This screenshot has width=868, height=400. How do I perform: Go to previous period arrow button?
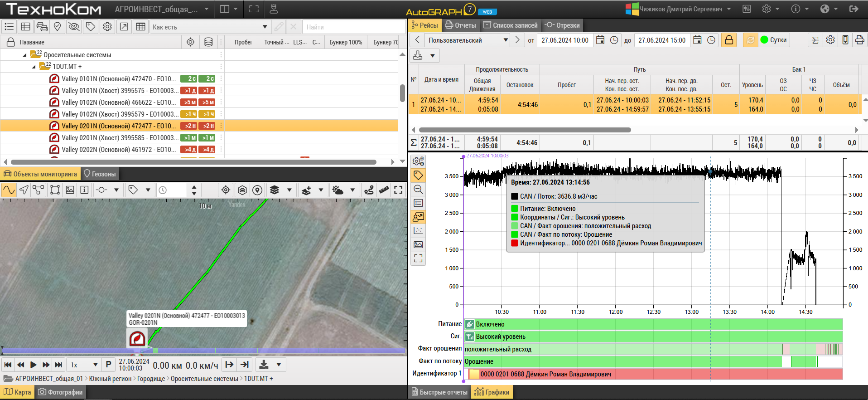tap(417, 40)
